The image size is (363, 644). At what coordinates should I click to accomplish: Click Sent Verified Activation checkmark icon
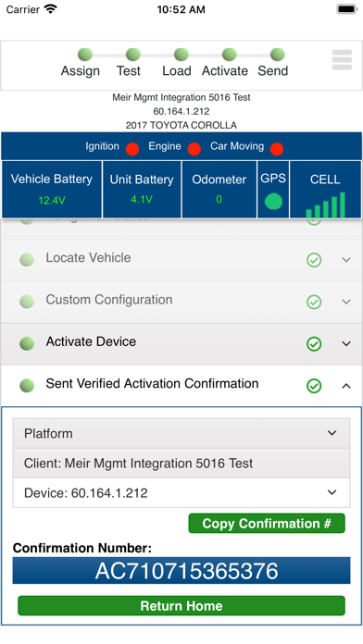coord(314,386)
